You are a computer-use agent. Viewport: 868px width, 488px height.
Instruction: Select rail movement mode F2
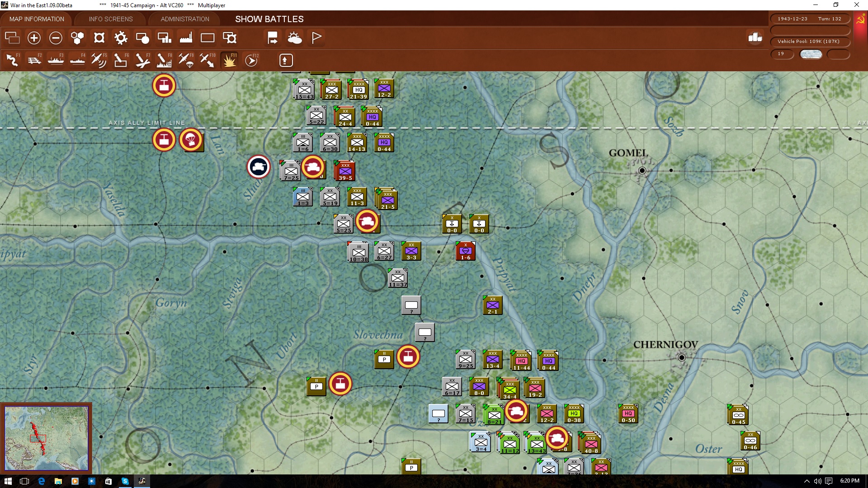(x=34, y=60)
